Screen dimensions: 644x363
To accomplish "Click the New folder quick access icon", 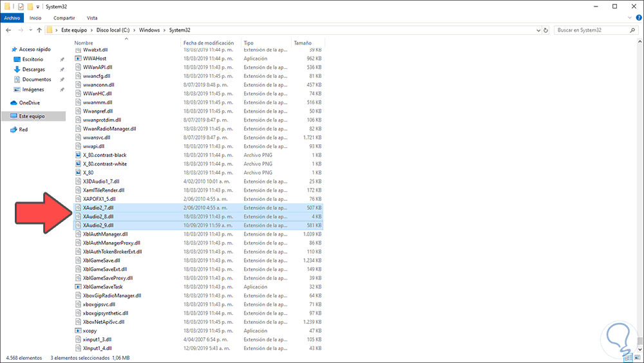I will [x=30, y=6].
